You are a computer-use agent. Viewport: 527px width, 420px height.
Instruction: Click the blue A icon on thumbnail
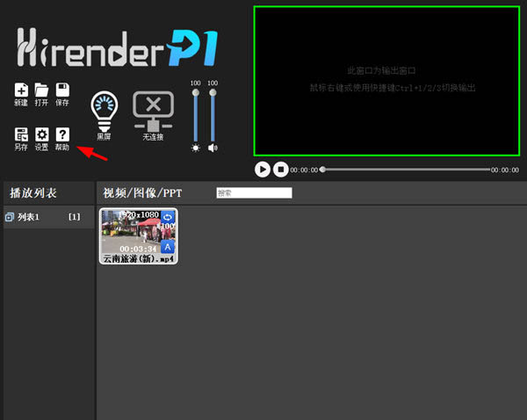point(168,247)
